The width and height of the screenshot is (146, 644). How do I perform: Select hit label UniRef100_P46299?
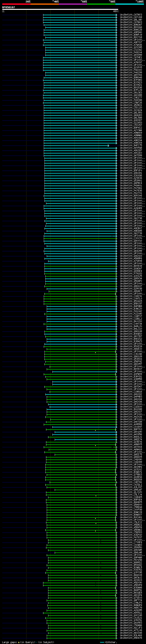tap(131, 72)
